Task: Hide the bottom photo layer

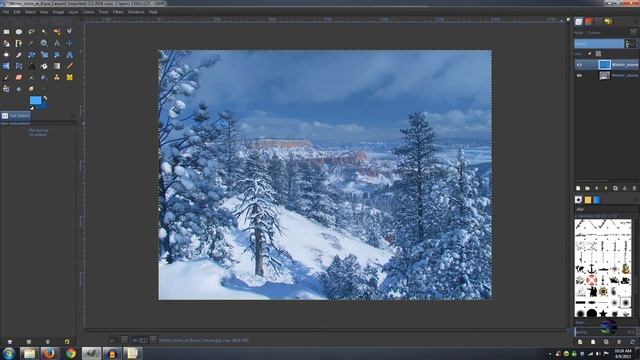Action: [x=579, y=76]
